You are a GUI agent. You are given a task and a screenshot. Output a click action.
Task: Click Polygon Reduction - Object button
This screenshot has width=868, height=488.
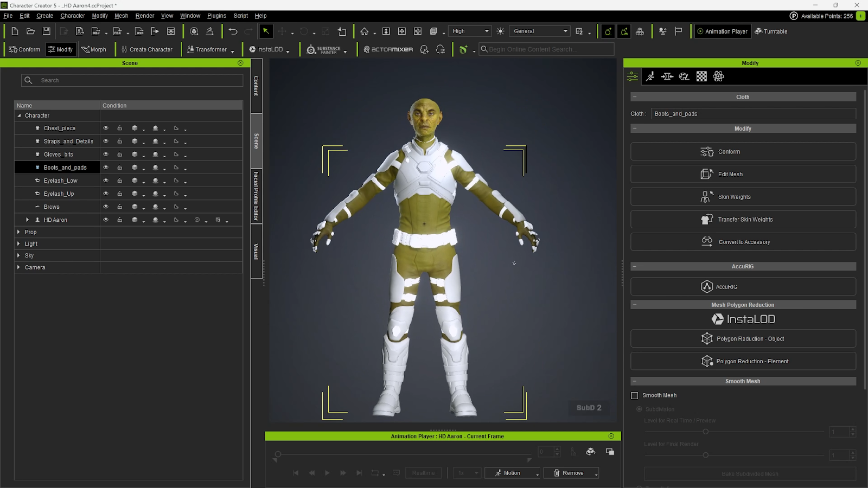click(743, 339)
